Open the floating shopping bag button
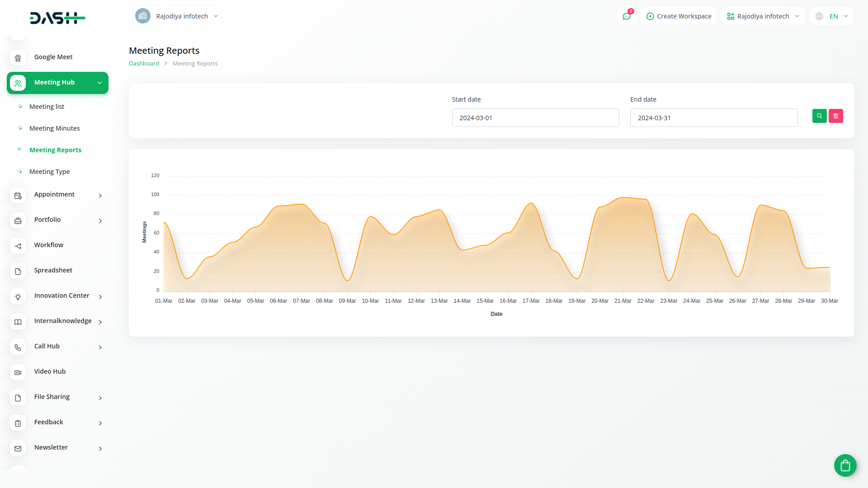This screenshot has height=488, width=868. click(x=845, y=465)
